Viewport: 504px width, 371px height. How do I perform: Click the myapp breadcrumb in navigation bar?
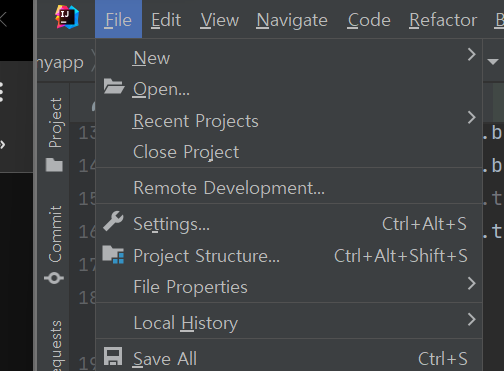pos(60,63)
